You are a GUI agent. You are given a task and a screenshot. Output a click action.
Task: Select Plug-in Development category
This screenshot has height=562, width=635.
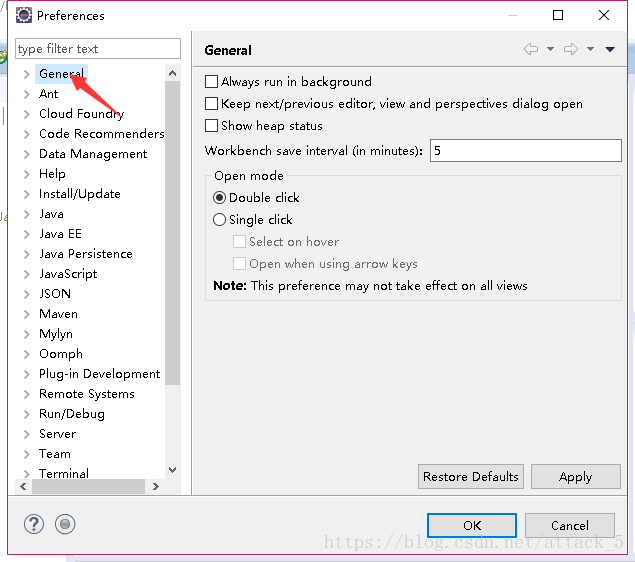[100, 374]
